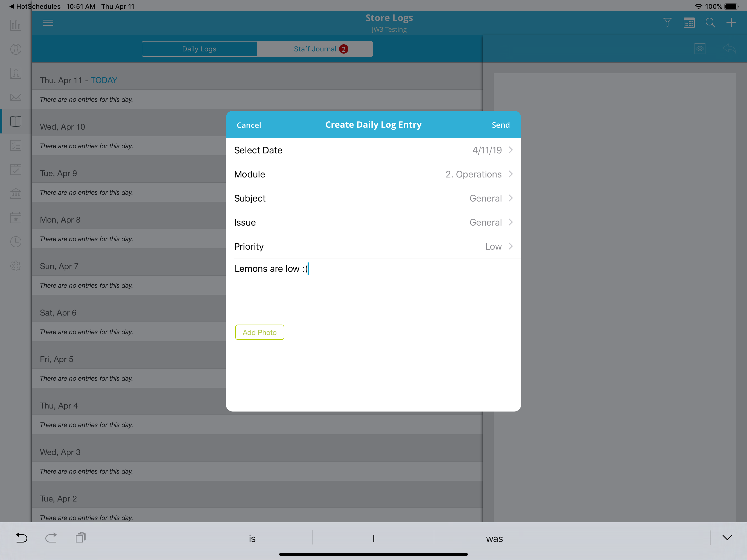Tap the reply arrow icon in detail pane

click(730, 49)
